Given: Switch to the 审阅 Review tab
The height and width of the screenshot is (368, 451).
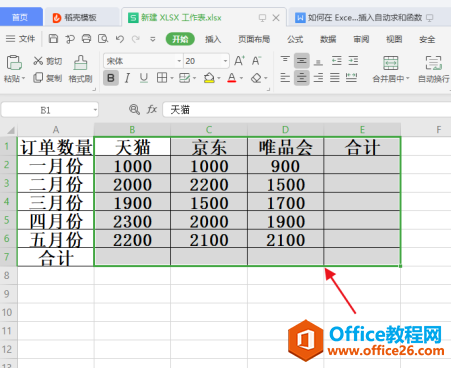Looking at the screenshot, I should [361, 39].
